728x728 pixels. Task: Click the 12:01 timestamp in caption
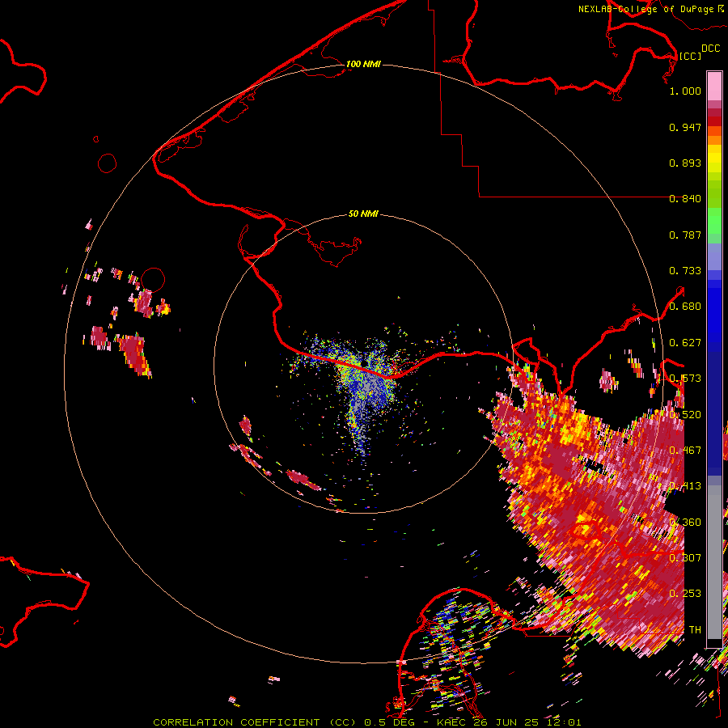[564, 722]
